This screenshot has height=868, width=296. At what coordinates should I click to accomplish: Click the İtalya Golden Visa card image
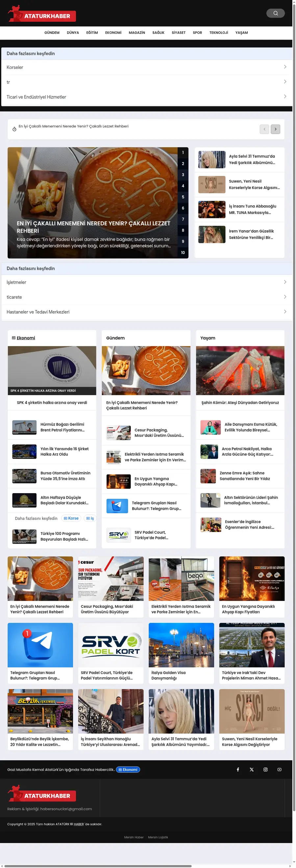(x=181, y=645)
